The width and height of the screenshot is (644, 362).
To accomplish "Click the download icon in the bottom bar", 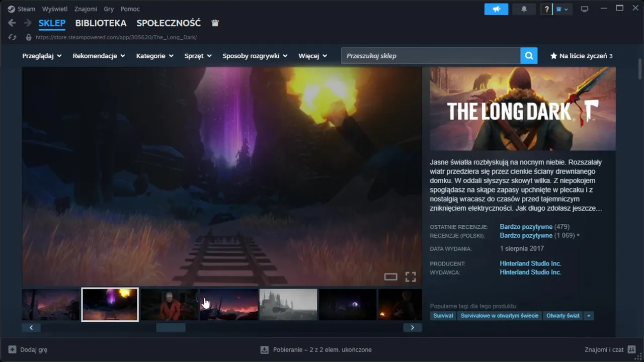I will tap(265, 349).
